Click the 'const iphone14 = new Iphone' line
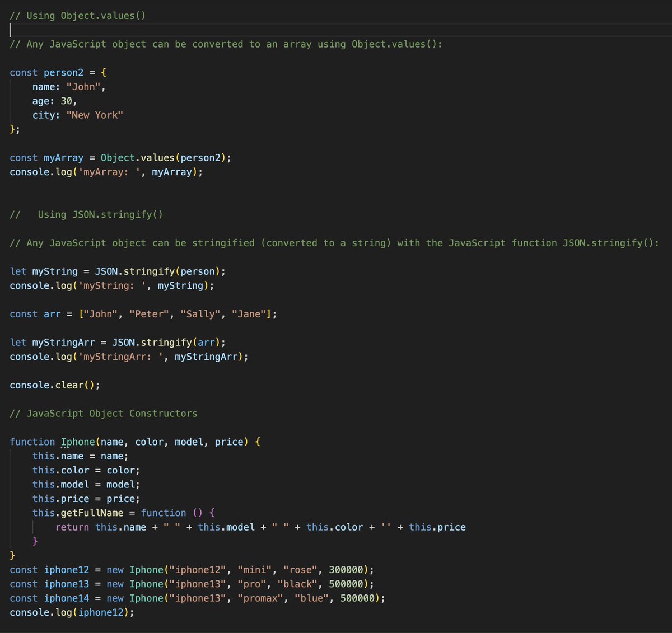Image resolution: width=672 pixels, height=633 pixels. (197, 598)
